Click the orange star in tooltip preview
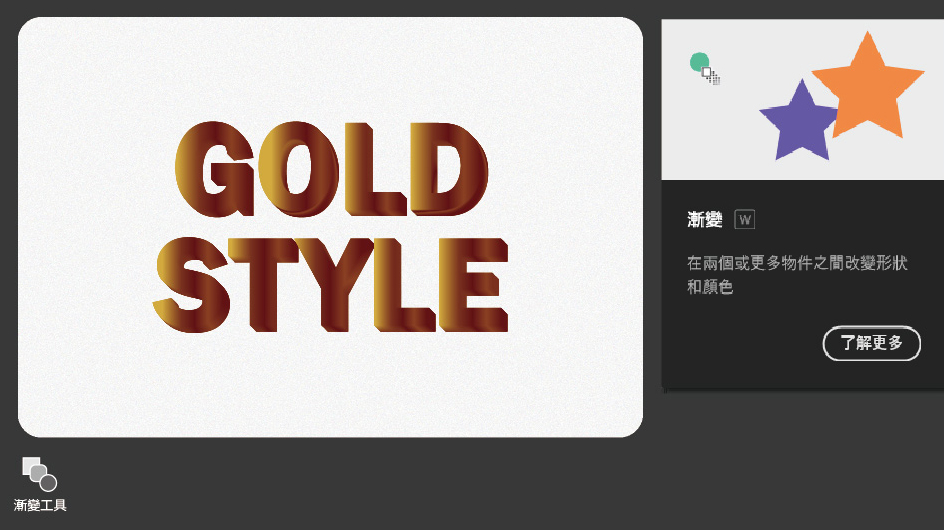The height and width of the screenshot is (530, 944). 868,86
